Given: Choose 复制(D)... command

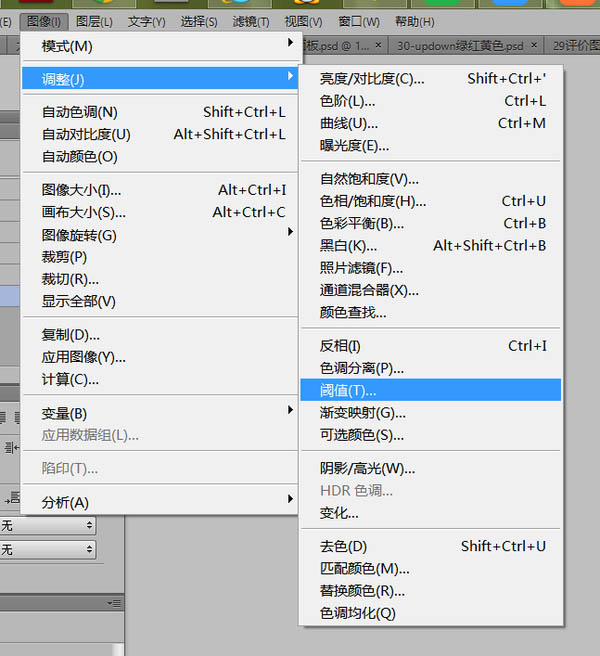Looking at the screenshot, I should 160,335.
